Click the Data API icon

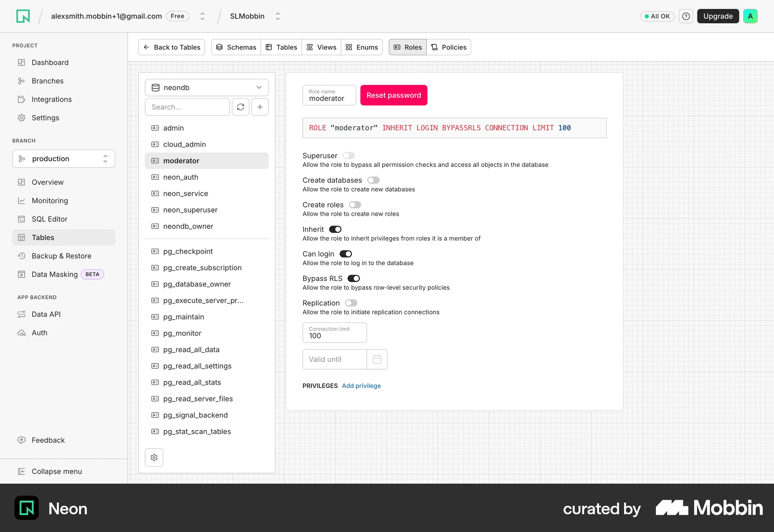click(21, 314)
